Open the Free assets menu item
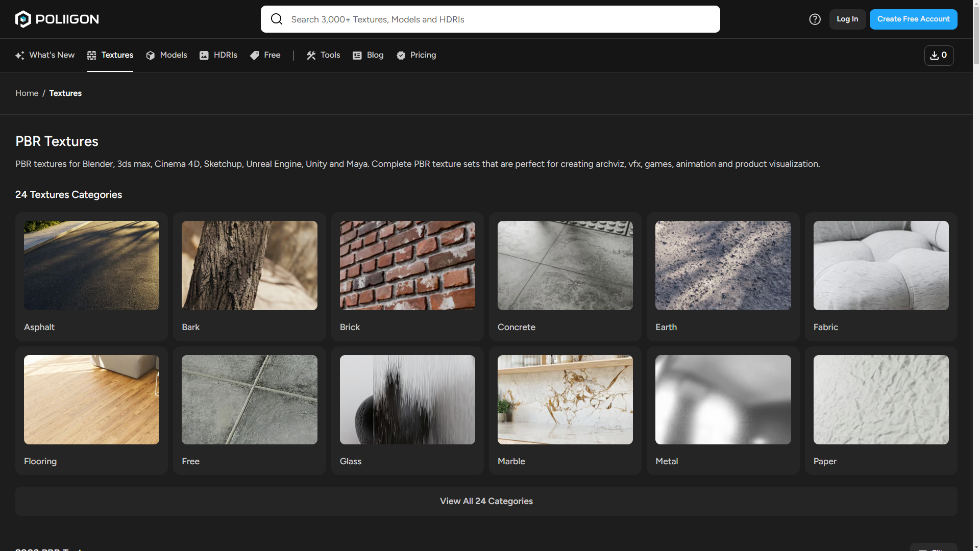Screen dimensions: 980x551 [x=265, y=55]
